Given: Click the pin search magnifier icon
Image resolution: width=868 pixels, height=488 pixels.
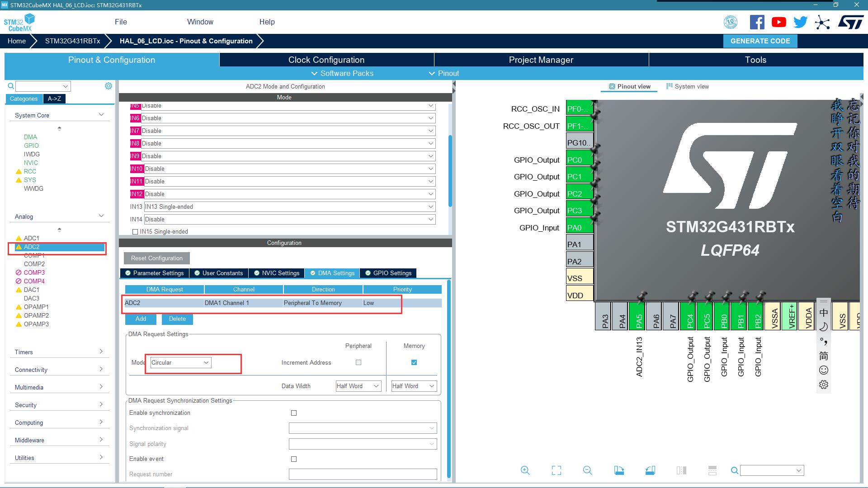Looking at the screenshot, I should [735, 470].
